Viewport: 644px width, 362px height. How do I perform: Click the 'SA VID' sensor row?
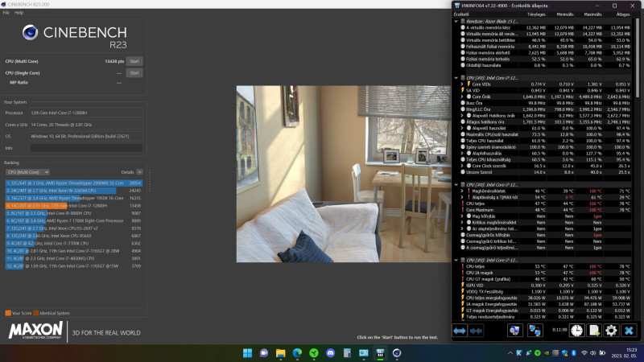point(545,91)
